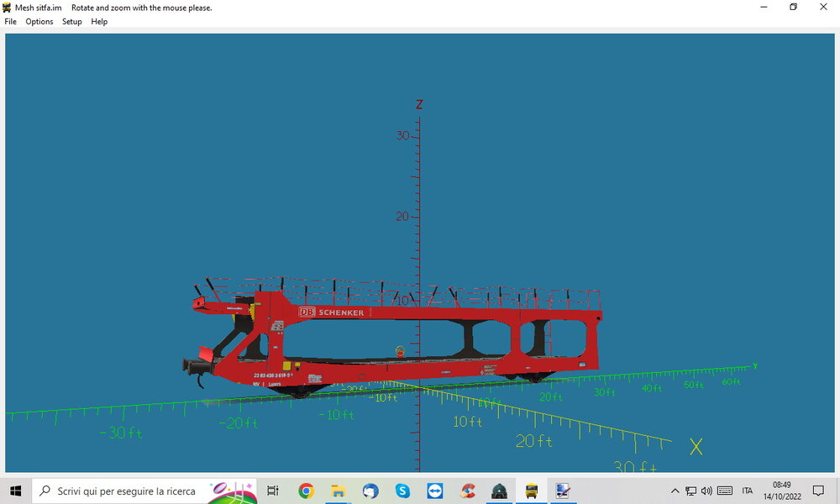This screenshot has height=504, width=840.
Task: Open the Options menu
Action: 39,22
